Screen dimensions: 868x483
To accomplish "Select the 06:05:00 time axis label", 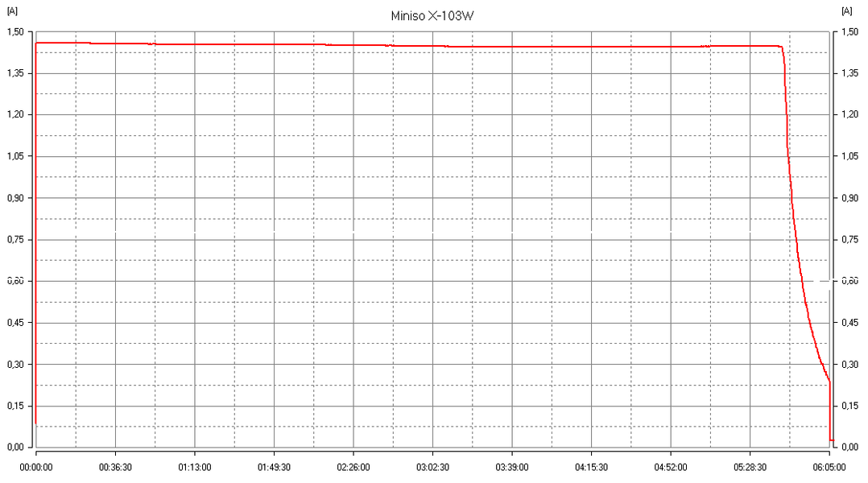I will coord(829,468).
